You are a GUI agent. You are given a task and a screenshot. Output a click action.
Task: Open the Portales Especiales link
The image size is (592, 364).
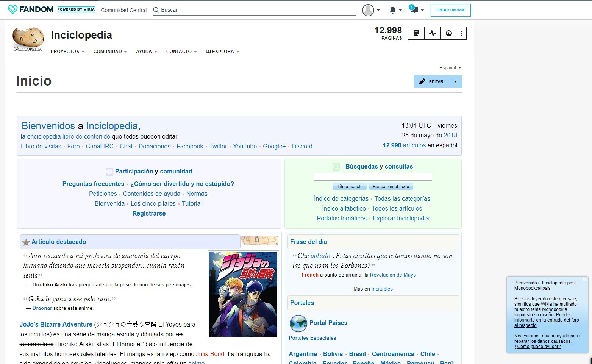pyautogui.click(x=312, y=338)
